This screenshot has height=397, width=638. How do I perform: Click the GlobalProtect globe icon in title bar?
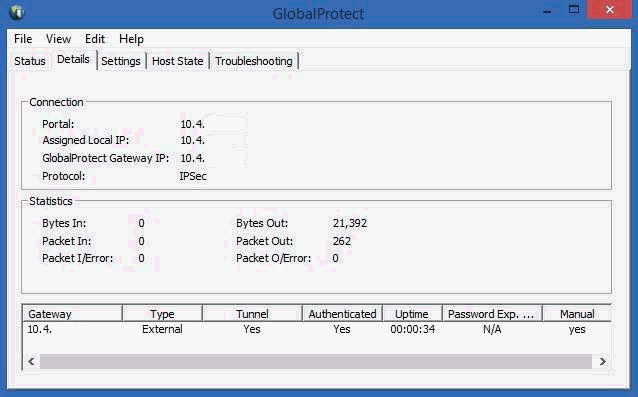[17, 12]
